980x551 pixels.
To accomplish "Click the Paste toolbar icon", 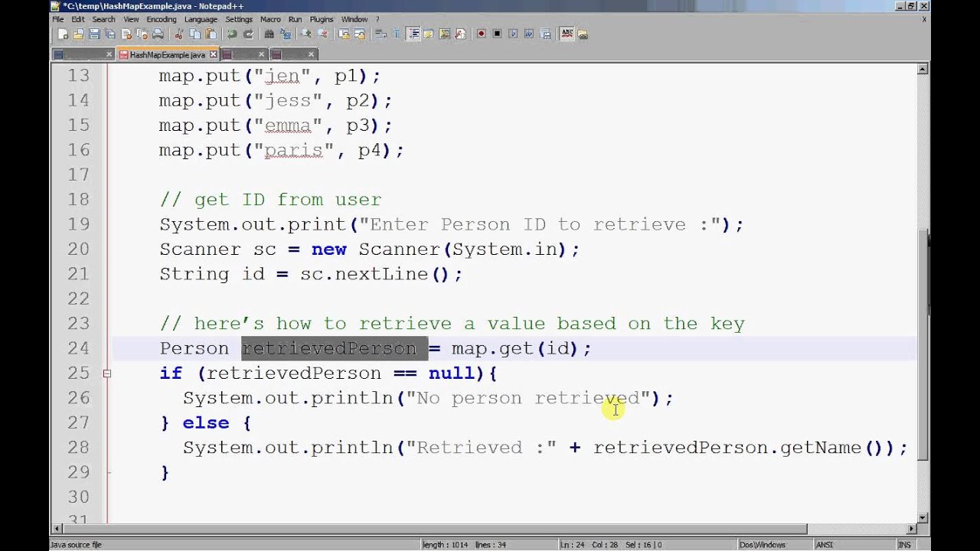I will [211, 34].
